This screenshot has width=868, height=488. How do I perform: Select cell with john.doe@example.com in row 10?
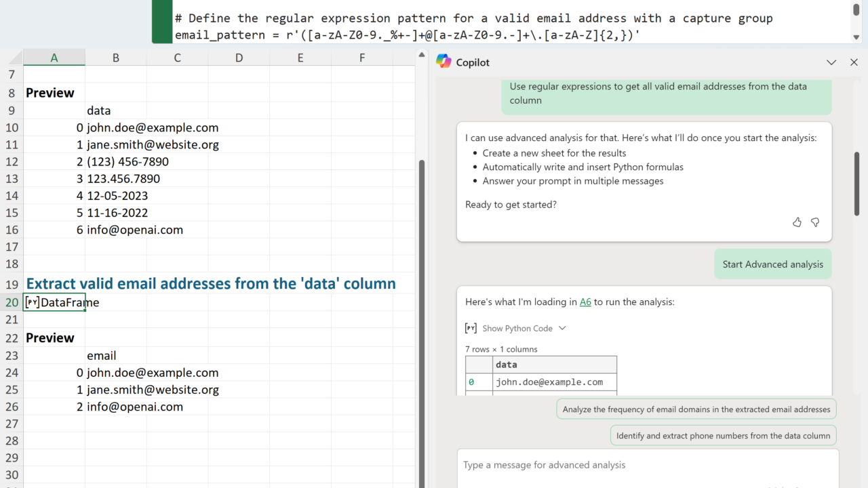[x=153, y=127]
